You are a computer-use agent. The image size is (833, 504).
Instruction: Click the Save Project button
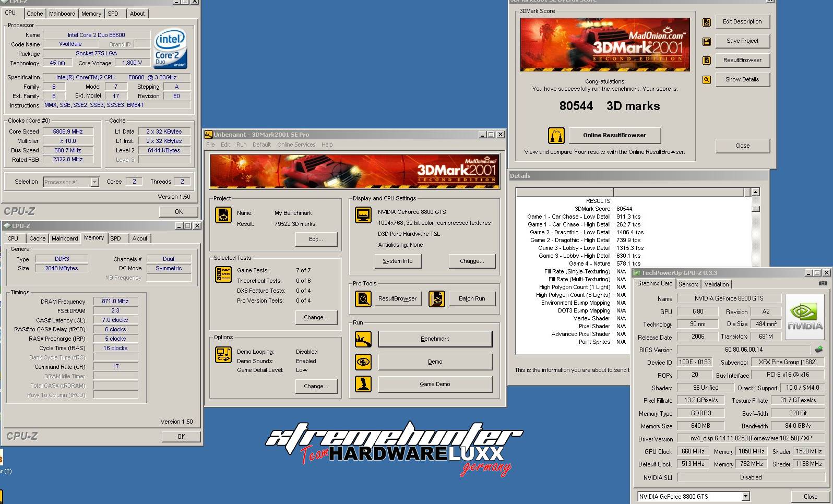tap(742, 41)
